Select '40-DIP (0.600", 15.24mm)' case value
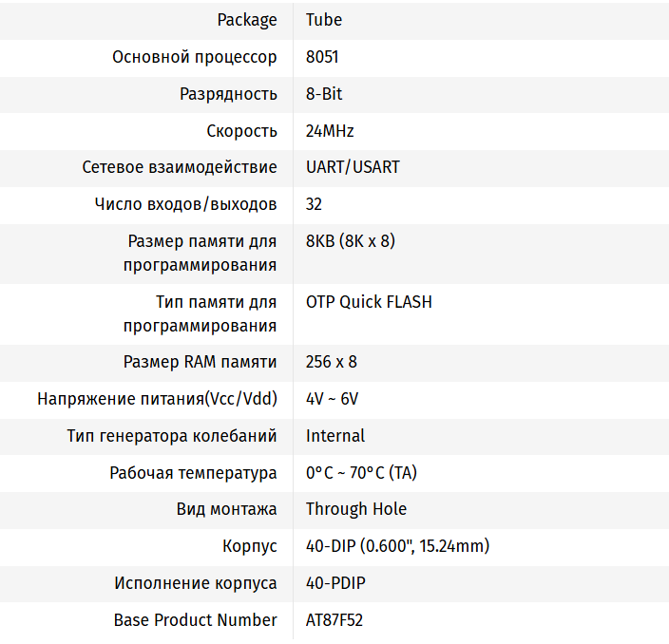Screen dimensions: 669x644 pos(397,546)
